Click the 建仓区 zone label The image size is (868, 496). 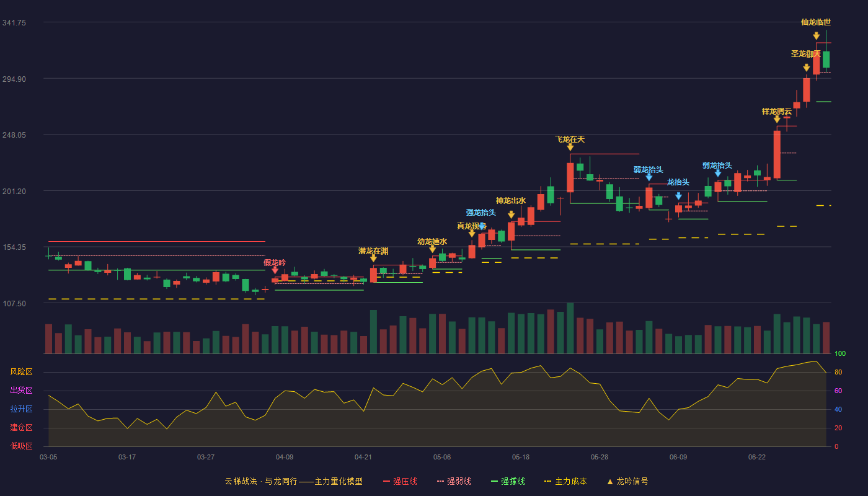pyautogui.click(x=22, y=428)
